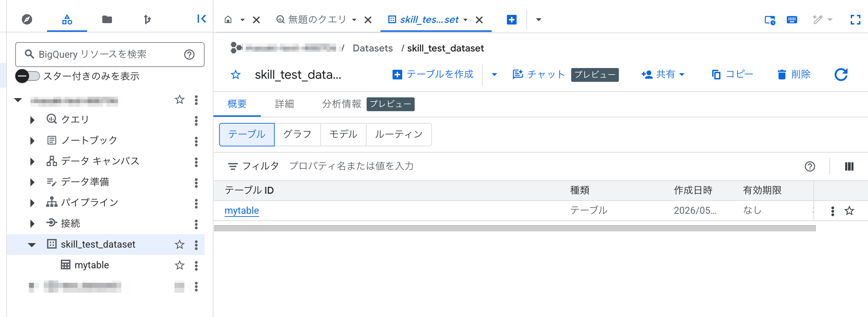The height and width of the screenshot is (317, 868).
Task: Open the folder icon in left panel
Action: [107, 19]
